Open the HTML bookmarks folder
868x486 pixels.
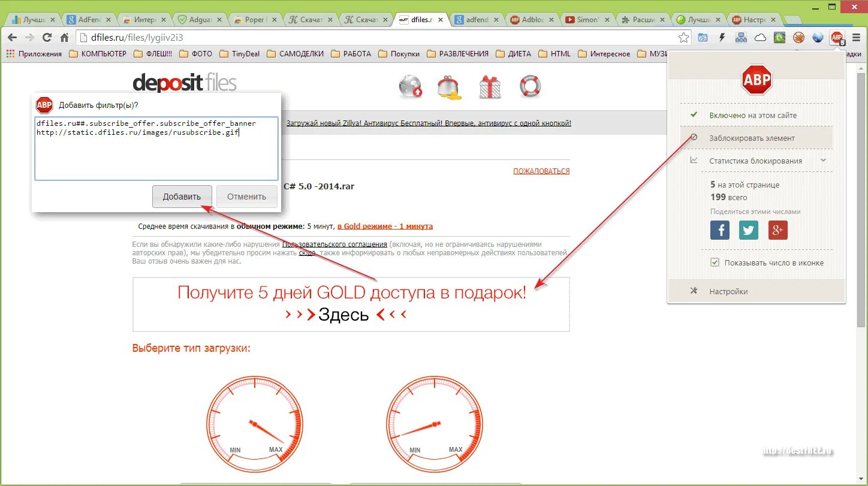pyautogui.click(x=554, y=54)
